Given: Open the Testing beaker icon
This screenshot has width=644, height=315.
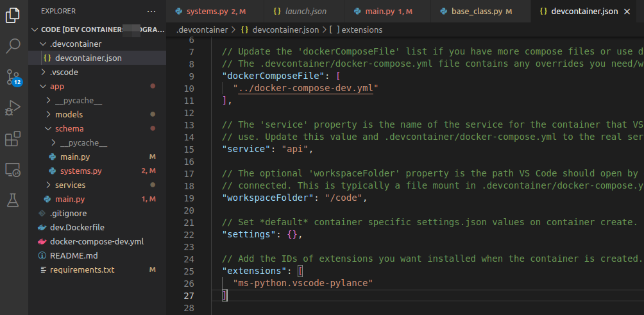Looking at the screenshot, I should [13, 200].
